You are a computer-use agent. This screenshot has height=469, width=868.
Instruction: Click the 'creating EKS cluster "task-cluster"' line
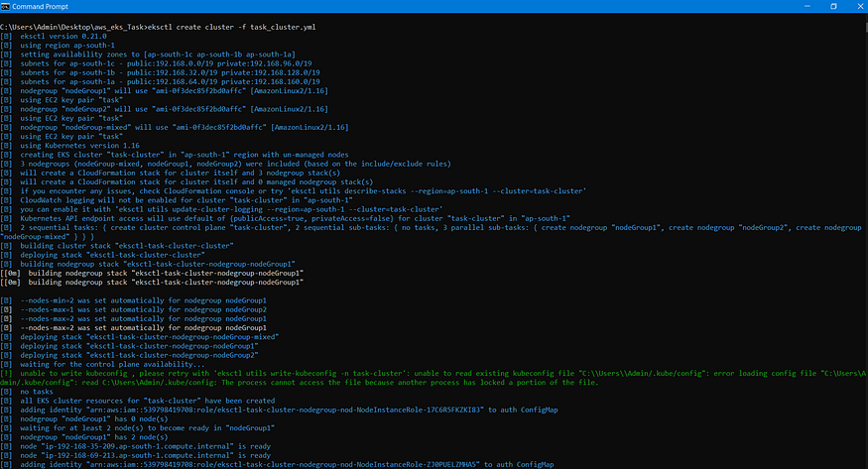185,155
